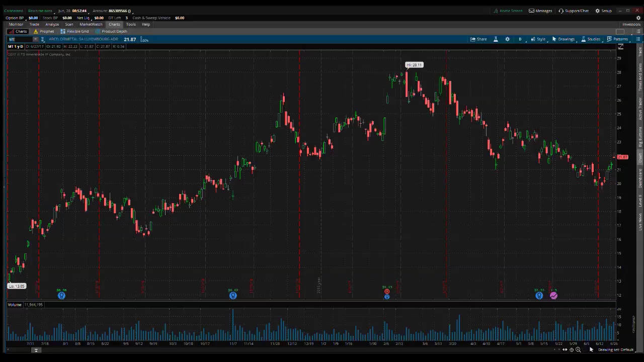Click the Lo: 13.05 price bubble
The image size is (644, 362).
tap(17, 286)
